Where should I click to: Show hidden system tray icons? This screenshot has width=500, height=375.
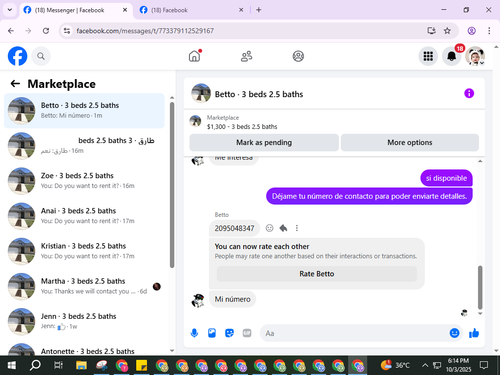tap(425, 365)
